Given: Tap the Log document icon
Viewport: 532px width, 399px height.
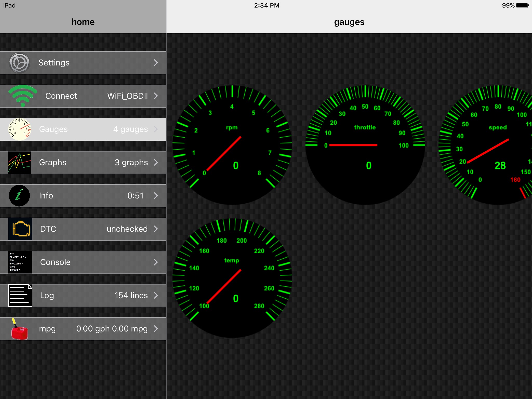Looking at the screenshot, I should pos(20,295).
